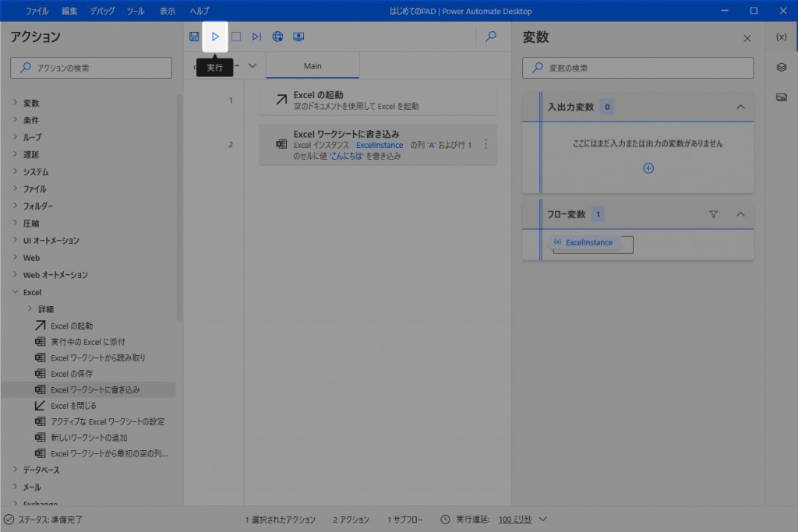This screenshot has width=798, height=532.
Task: Collapse the 入出力変数 section
Action: pyautogui.click(x=740, y=107)
